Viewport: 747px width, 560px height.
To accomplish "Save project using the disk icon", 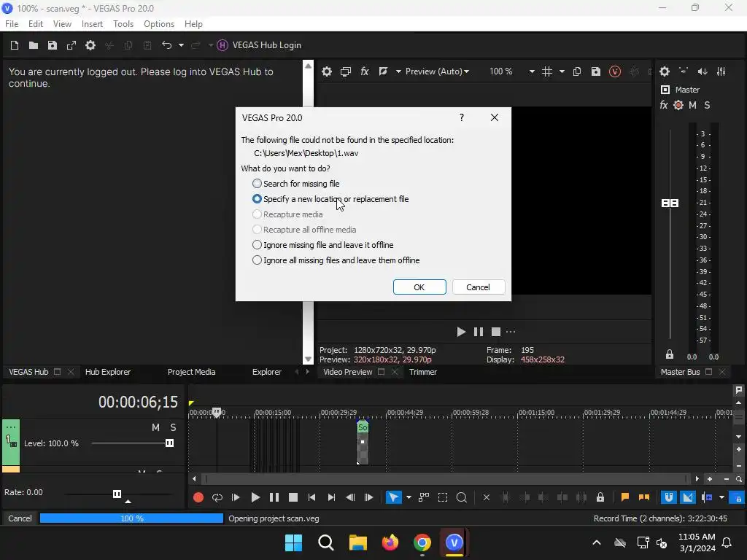I will point(53,45).
